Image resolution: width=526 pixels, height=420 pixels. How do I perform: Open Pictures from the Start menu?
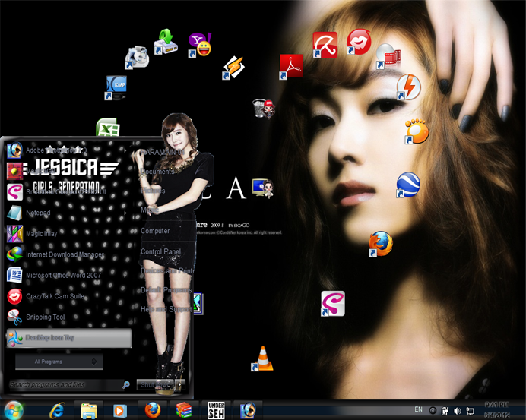(153, 191)
